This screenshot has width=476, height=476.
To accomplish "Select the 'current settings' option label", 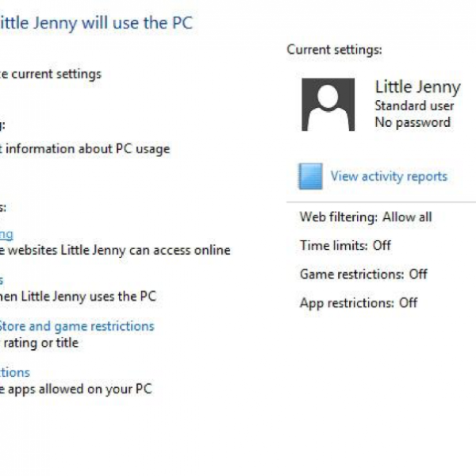I will 51,74.
